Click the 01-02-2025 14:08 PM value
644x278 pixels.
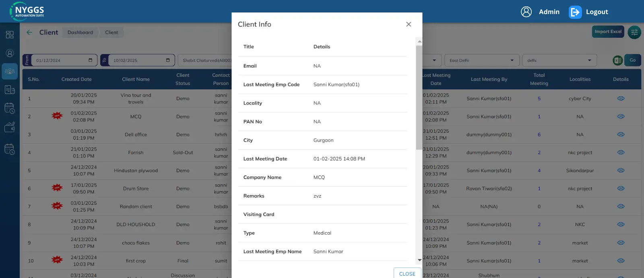point(339,159)
